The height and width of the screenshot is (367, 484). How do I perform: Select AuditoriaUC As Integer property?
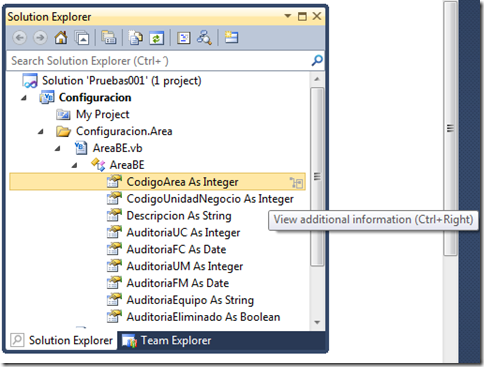[x=183, y=233]
